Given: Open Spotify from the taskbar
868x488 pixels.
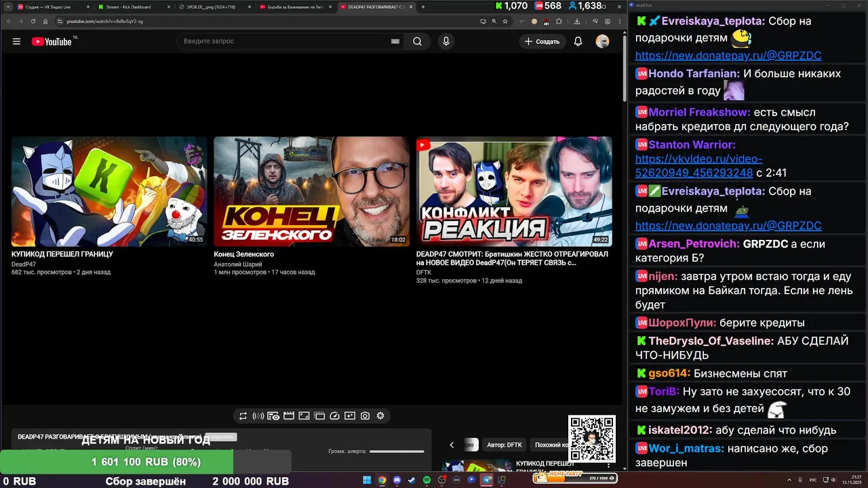Looking at the screenshot, I should (x=427, y=480).
